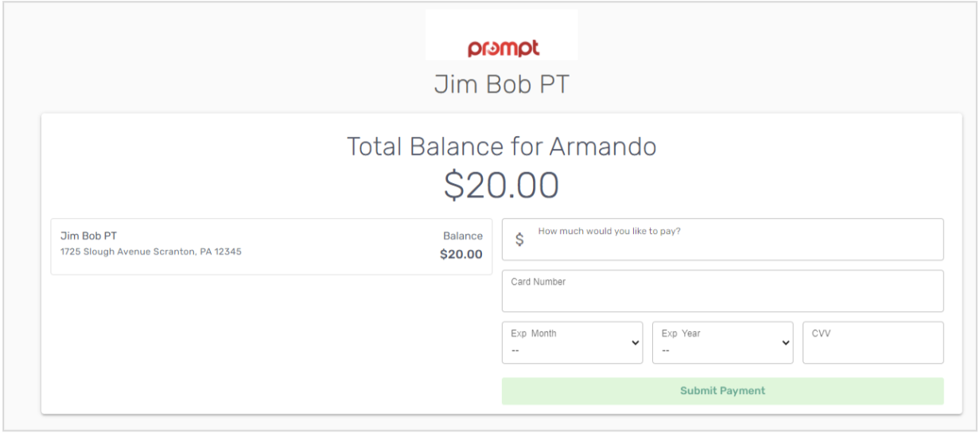This screenshot has width=980, height=433.
Task: Click the bold $20.00 balance in clinic card
Action: (461, 255)
